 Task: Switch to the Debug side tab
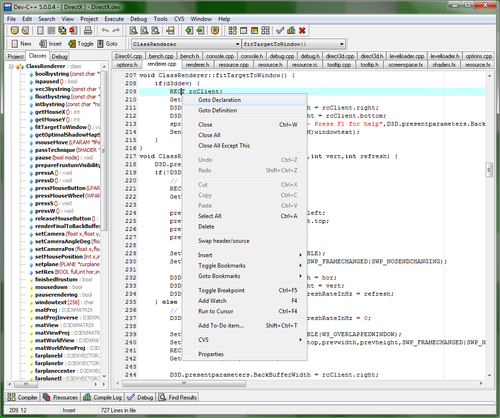coord(60,56)
